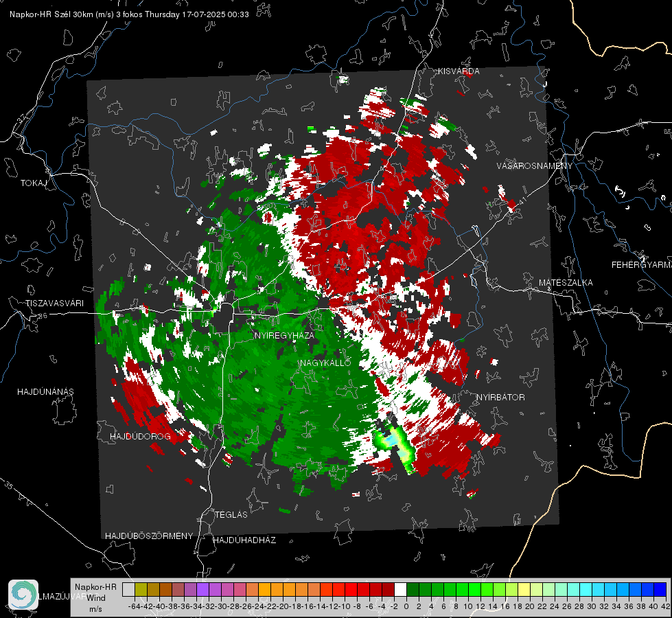Click the HAJDÚDOROG town label
The width and height of the screenshot is (672, 618).
tap(140, 437)
